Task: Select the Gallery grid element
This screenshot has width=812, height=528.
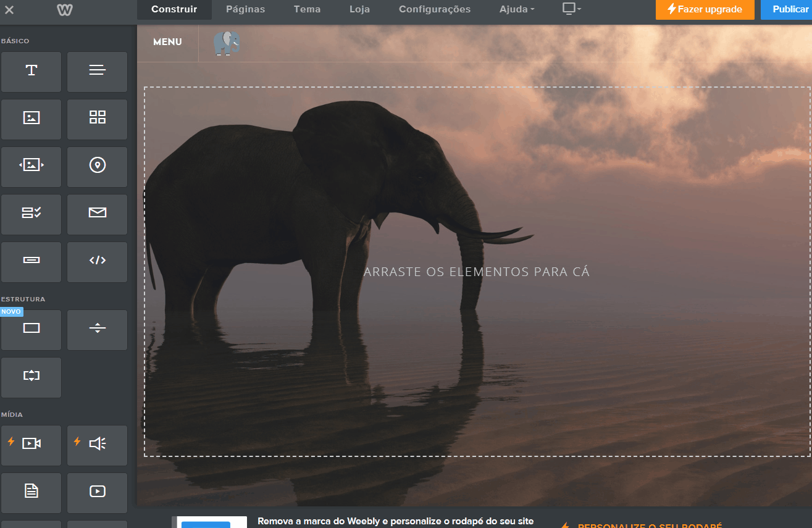Action: click(97, 119)
